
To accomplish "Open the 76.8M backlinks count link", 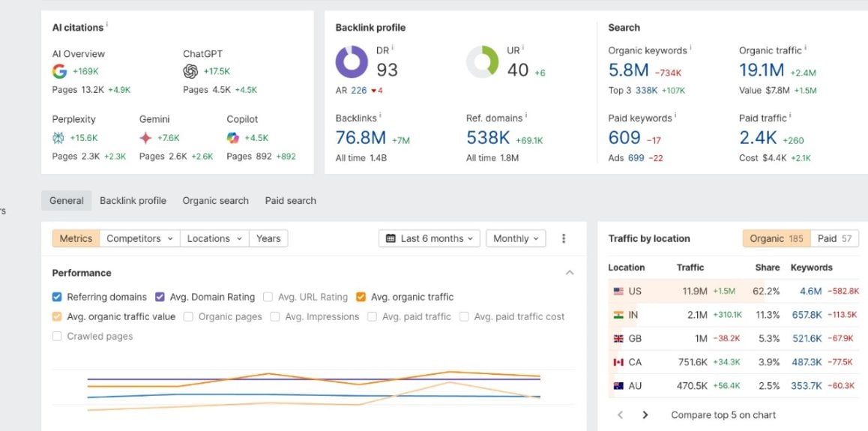I will point(361,138).
